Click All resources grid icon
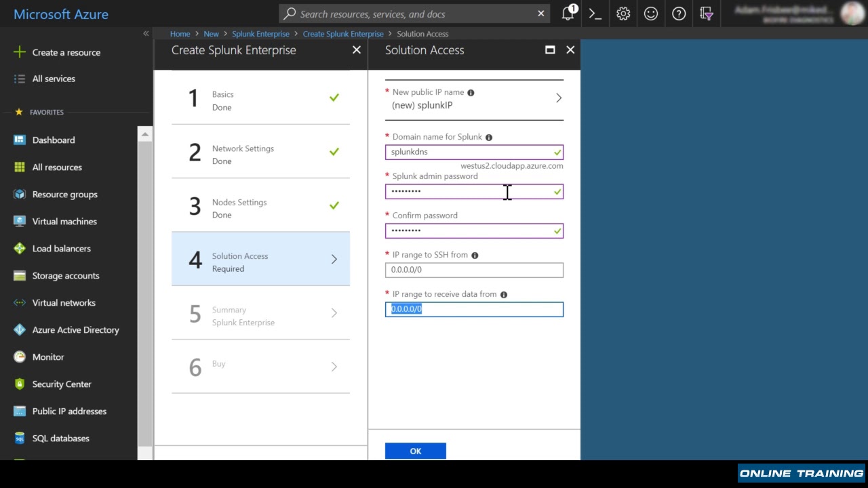 20,167
